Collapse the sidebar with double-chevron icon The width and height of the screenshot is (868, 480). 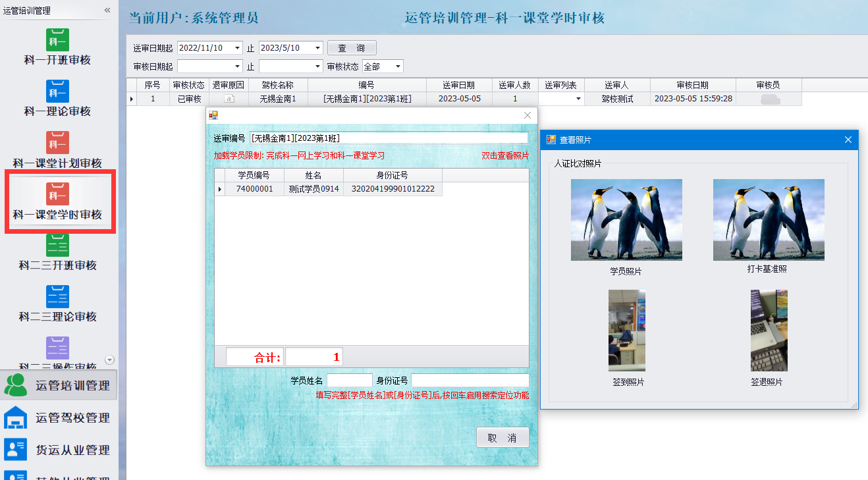[x=107, y=11]
